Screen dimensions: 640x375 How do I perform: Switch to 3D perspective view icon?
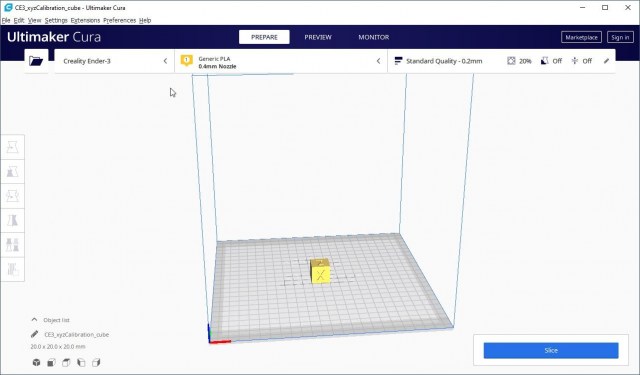36,362
